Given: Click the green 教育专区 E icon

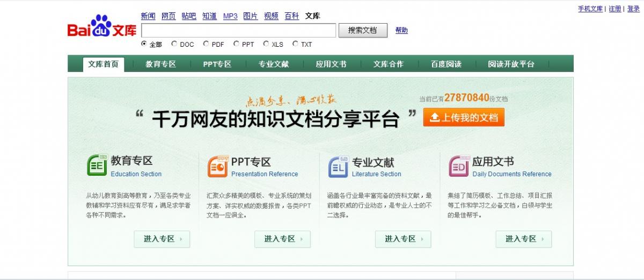Looking at the screenshot, I should click(x=97, y=166).
